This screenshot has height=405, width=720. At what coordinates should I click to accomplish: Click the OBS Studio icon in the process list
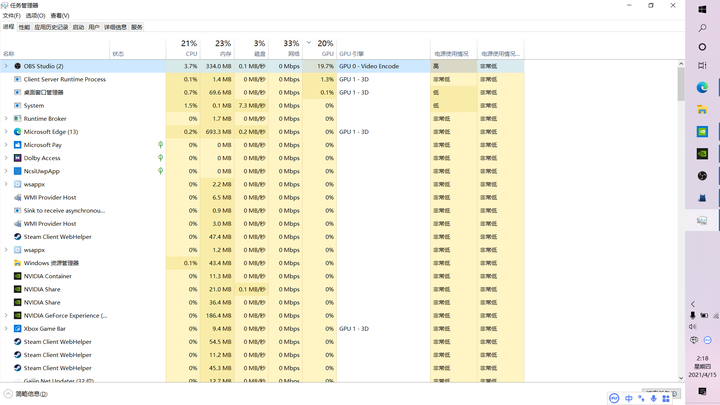click(x=17, y=66)
